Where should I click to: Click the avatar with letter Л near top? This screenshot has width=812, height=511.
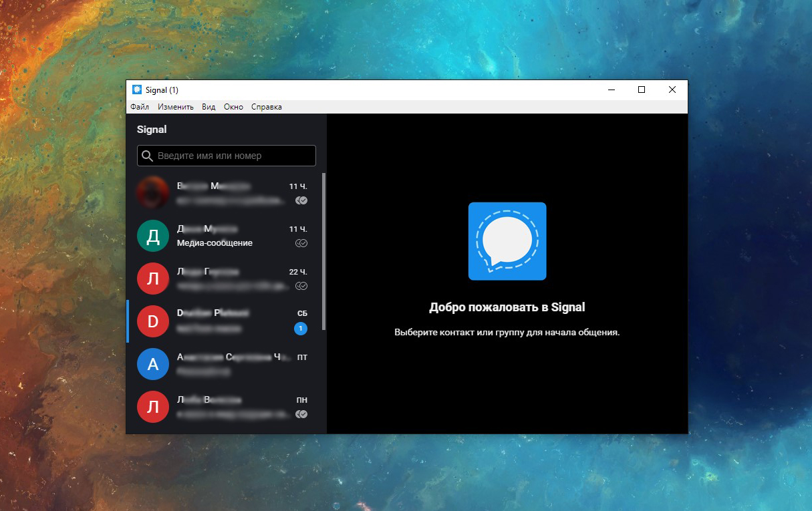(x=152, y=279)
